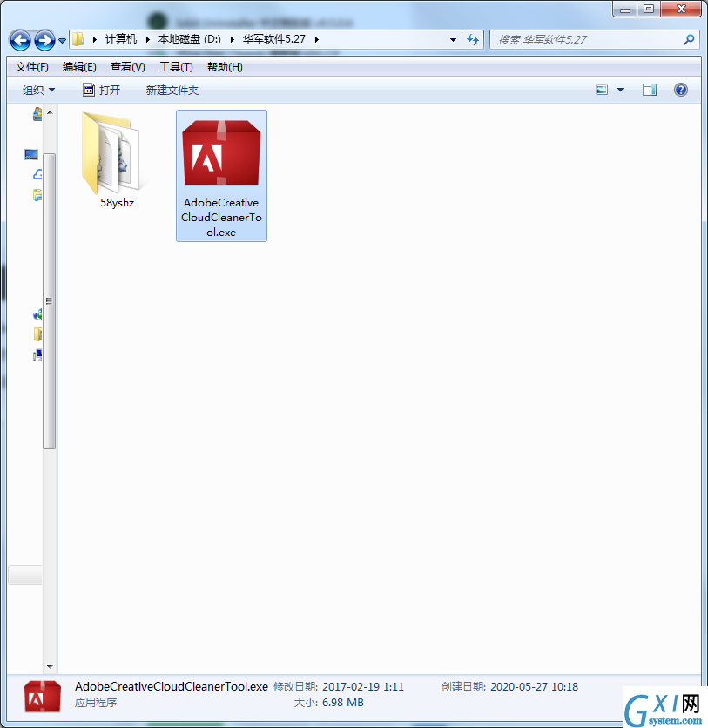This screenshot has height=728, width=708.
Task: Click the folder icon in address bar
Action: (x=78, y=39)
